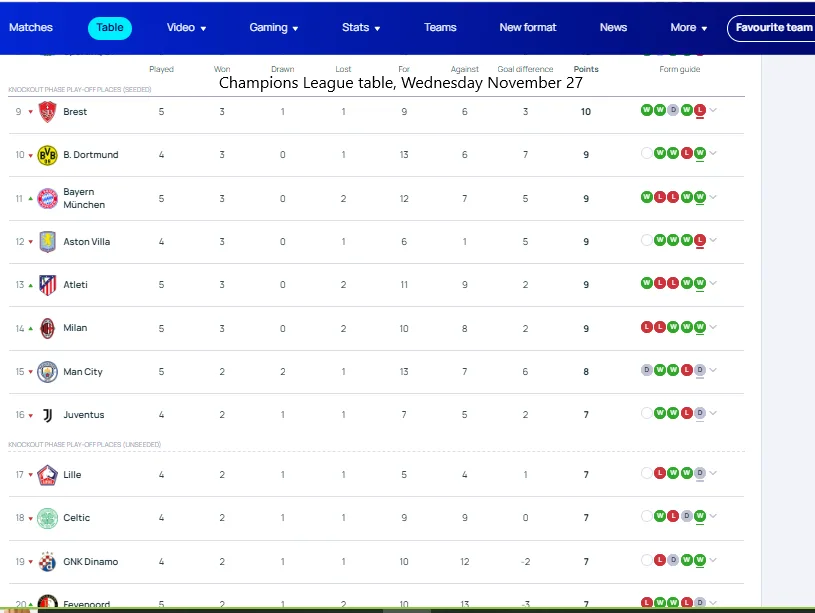815x613 pixels.
Task: Open the Stats dropdown menu
Action: click(x=360, y=28)
